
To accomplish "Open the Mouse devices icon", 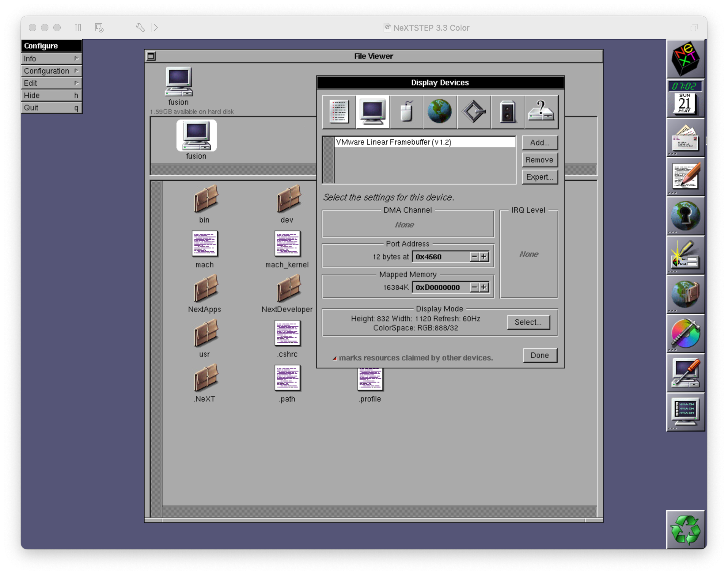I will tap(406, 112).
